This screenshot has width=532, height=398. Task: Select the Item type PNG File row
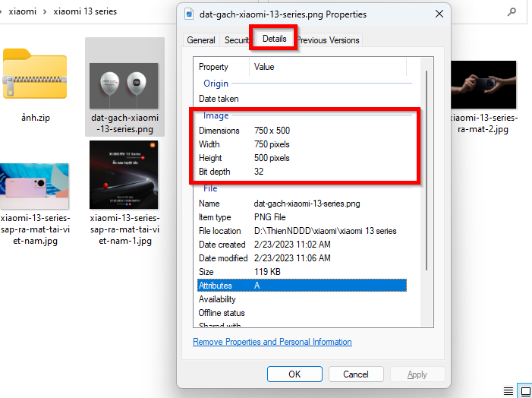pyautogui.click(x=302, y=217)
